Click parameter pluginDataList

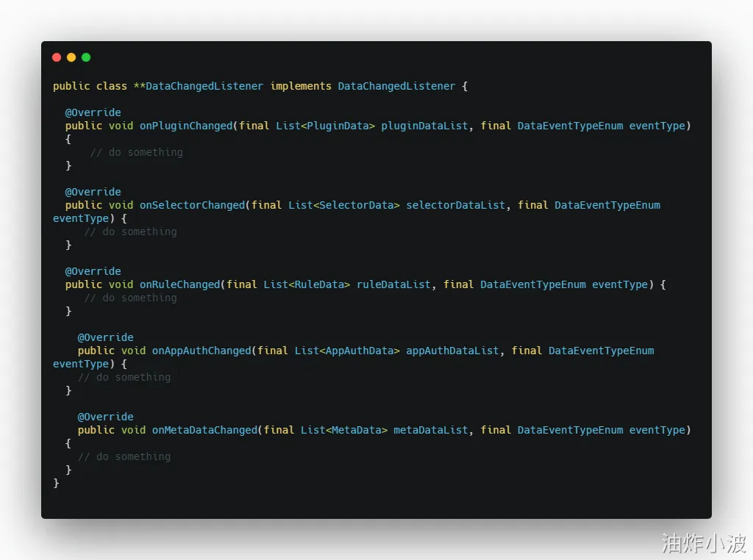click(x=424, y=126)
